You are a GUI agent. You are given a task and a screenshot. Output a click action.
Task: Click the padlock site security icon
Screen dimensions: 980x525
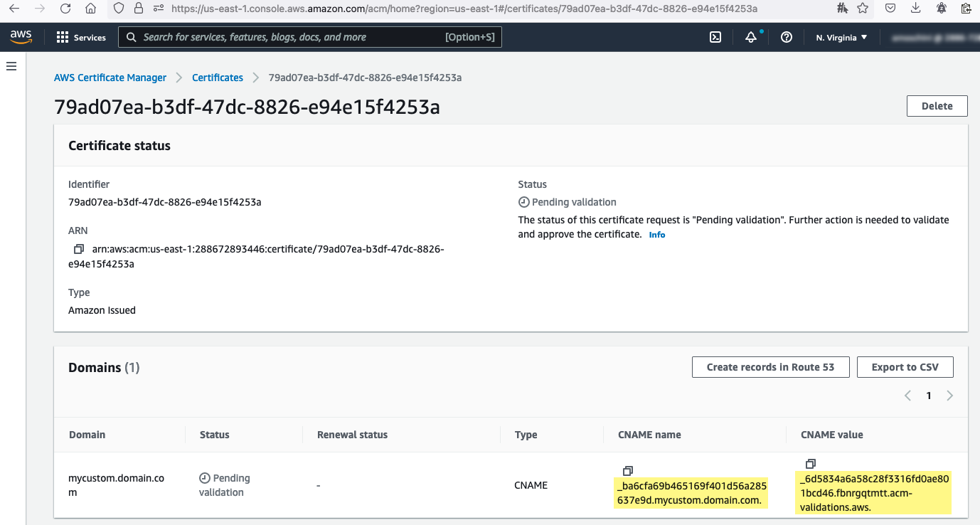pos(138,9)
